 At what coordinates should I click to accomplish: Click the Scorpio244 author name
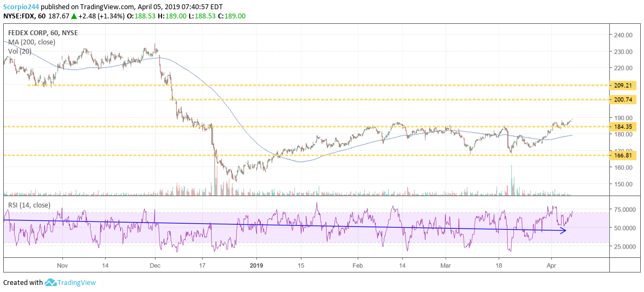pyautogui.click(x=21, y=6)
